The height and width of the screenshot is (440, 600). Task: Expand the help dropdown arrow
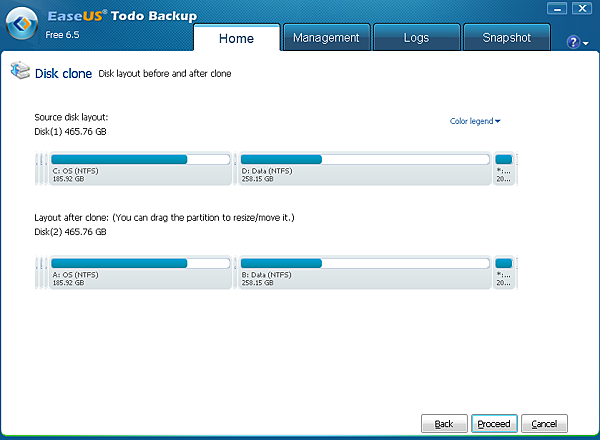(x=585, y=44)
